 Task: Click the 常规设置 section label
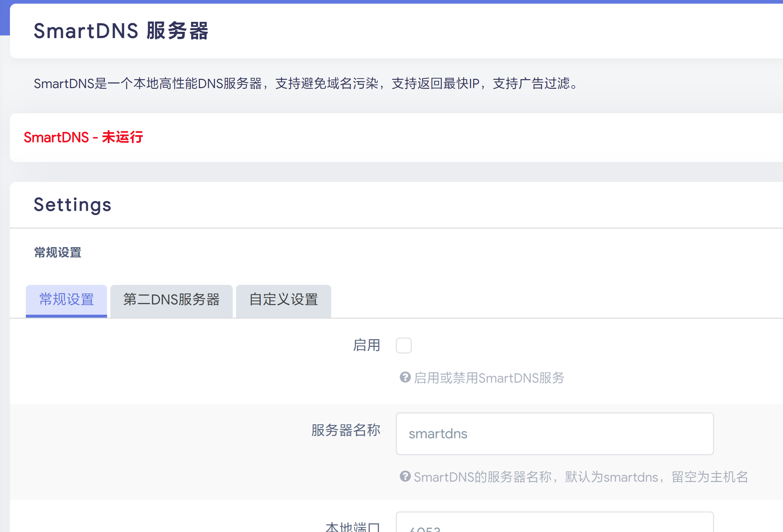[57, 252]
